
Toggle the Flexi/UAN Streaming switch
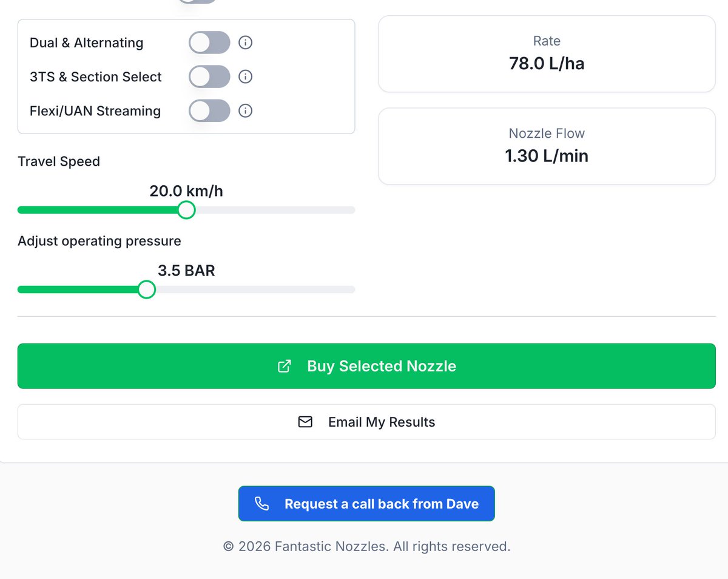[209, 110]
